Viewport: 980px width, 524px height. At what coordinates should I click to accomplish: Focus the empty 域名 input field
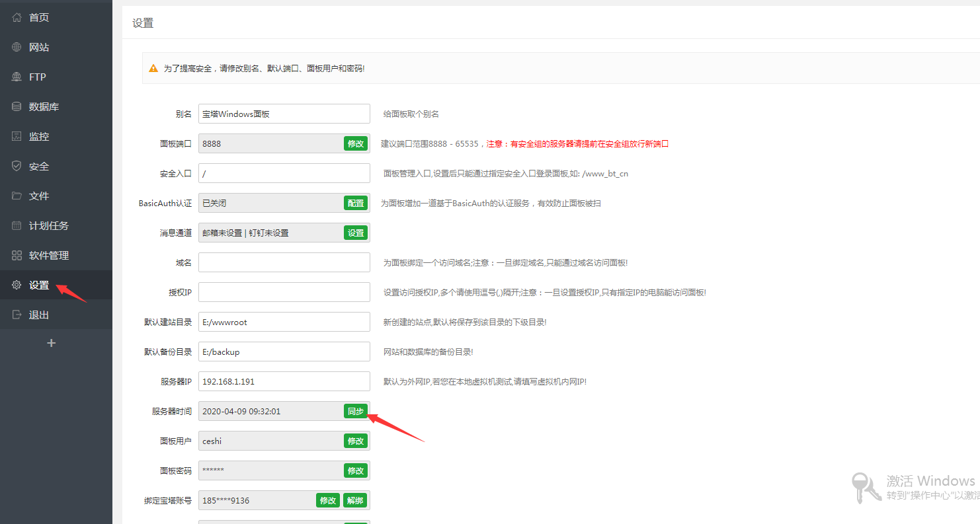coord(284,262)
